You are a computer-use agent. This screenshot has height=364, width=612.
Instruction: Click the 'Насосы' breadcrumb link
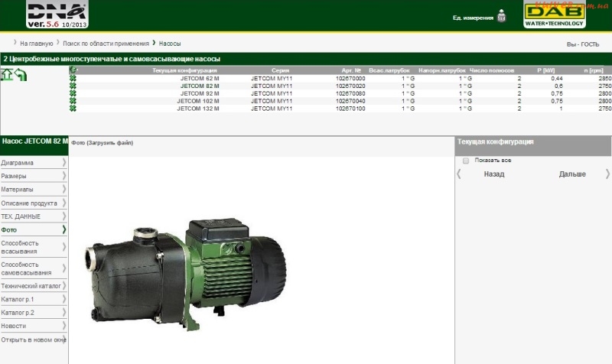point(170,44)
